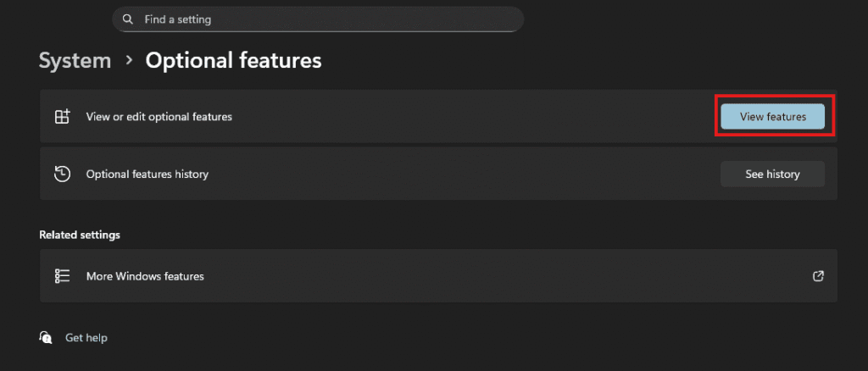
Task: Click the 'View or edit optional features' label
Action: click(159, 117)
